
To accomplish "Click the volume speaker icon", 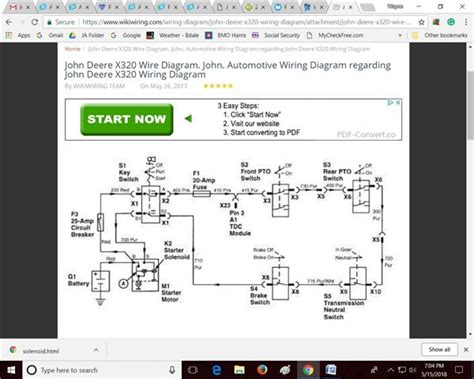I will click(x=413, y=370).
